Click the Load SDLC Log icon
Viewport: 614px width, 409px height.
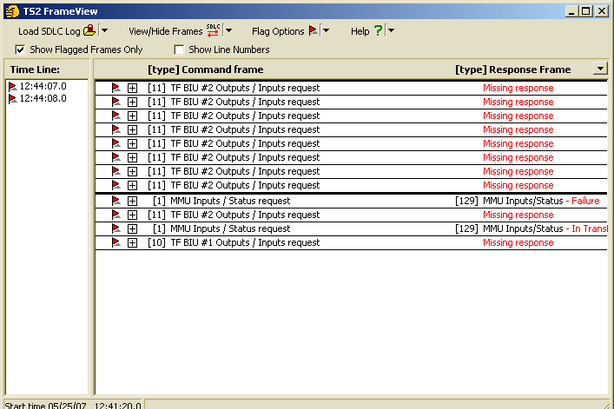(x=91, y=31)
